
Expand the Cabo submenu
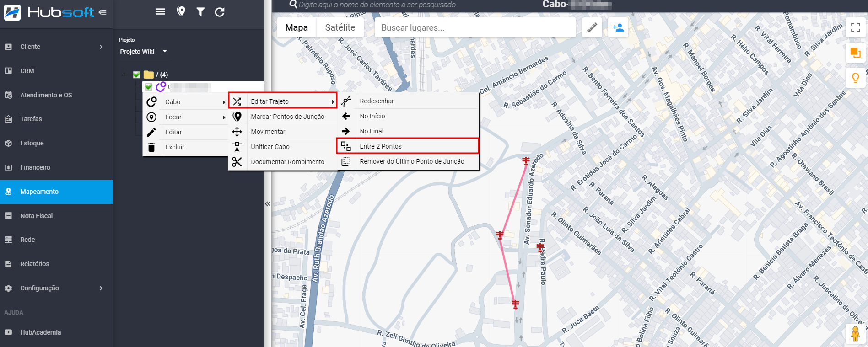point(185,102)
